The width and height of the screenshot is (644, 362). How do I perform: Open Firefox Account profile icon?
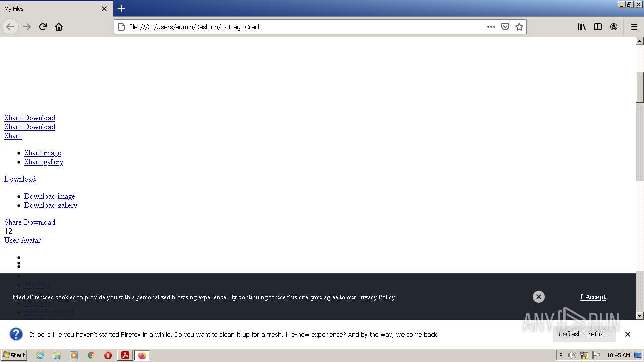point(614,27)
